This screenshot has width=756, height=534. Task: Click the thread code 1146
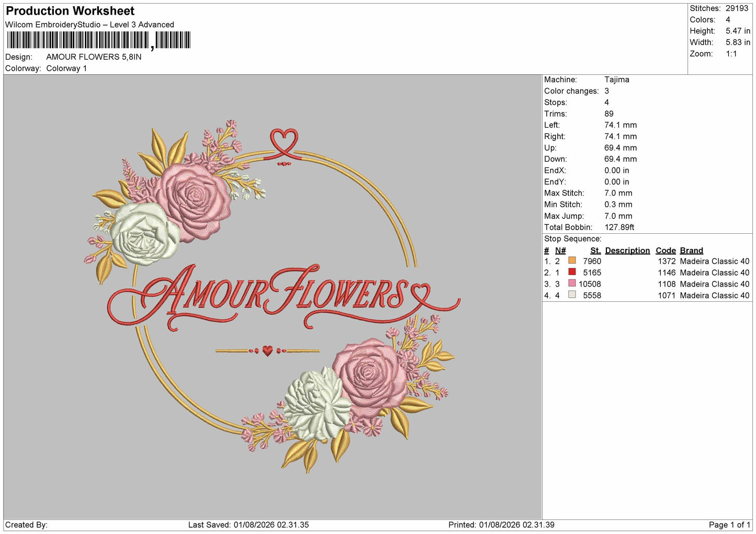(667, 272)
